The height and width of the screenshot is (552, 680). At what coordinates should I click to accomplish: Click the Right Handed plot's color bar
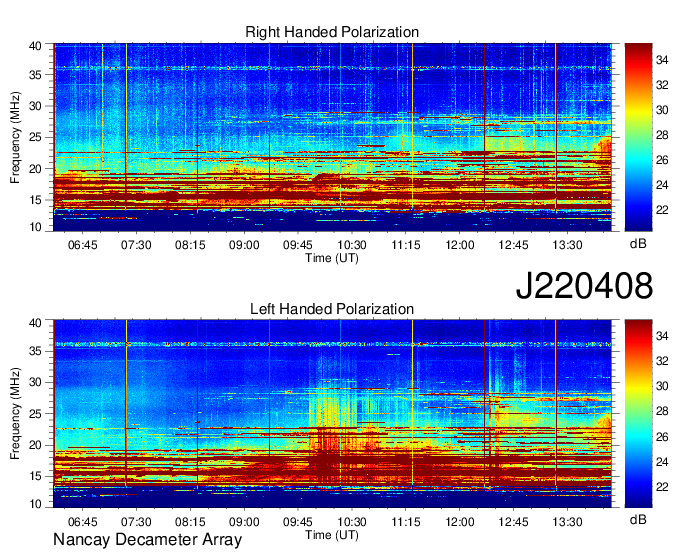pos(638,137)
